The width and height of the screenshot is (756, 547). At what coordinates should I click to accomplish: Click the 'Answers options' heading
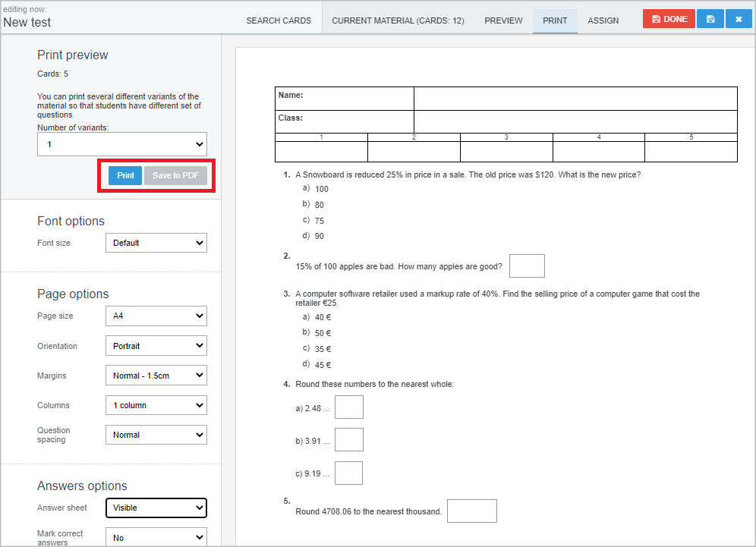(83, 486)
